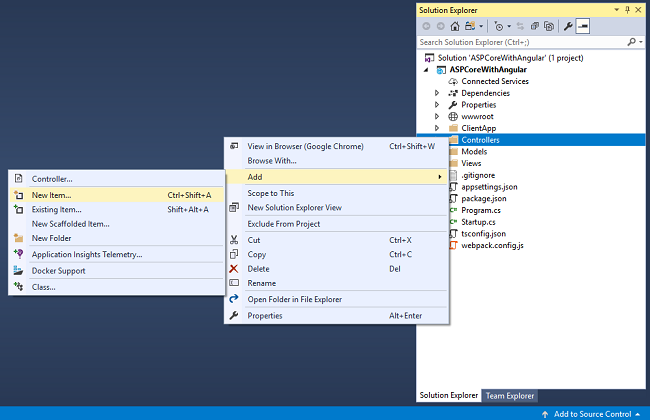Toggle Show All Files in Solution Explorer

pyautogui.click(x=549, y=27)
